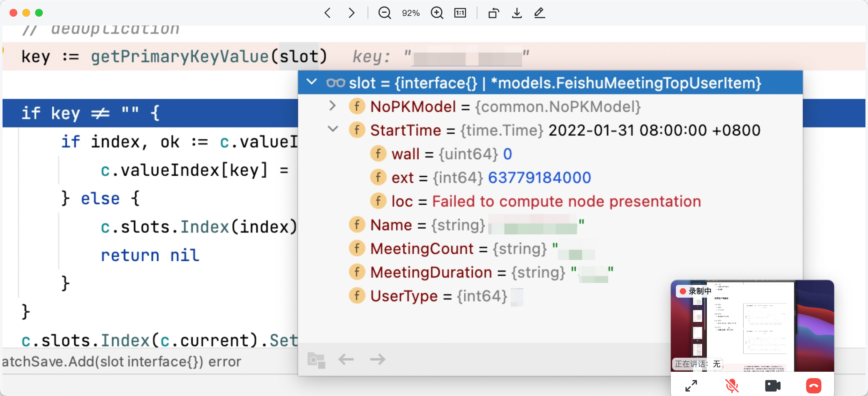Collapse the slot variable tree node
Image resolution: width=868 pixels, height=396 pixels.
click(x=312, y=82)
